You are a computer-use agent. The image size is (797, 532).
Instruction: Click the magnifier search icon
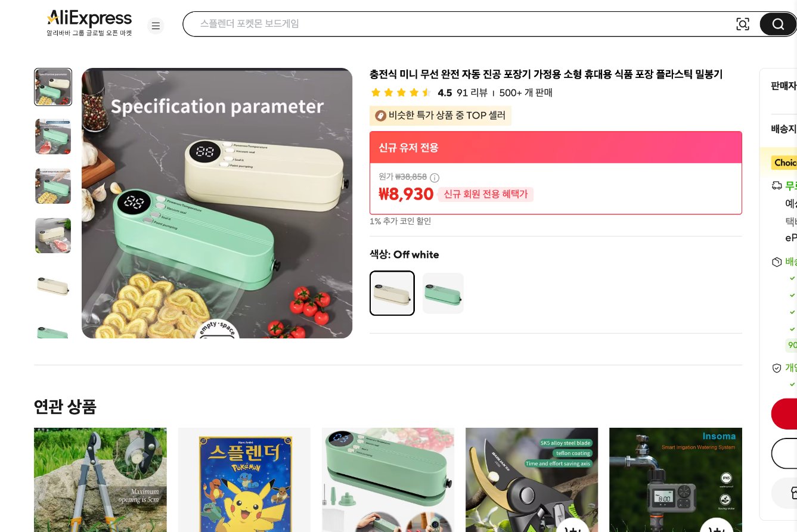click(777, 24)
